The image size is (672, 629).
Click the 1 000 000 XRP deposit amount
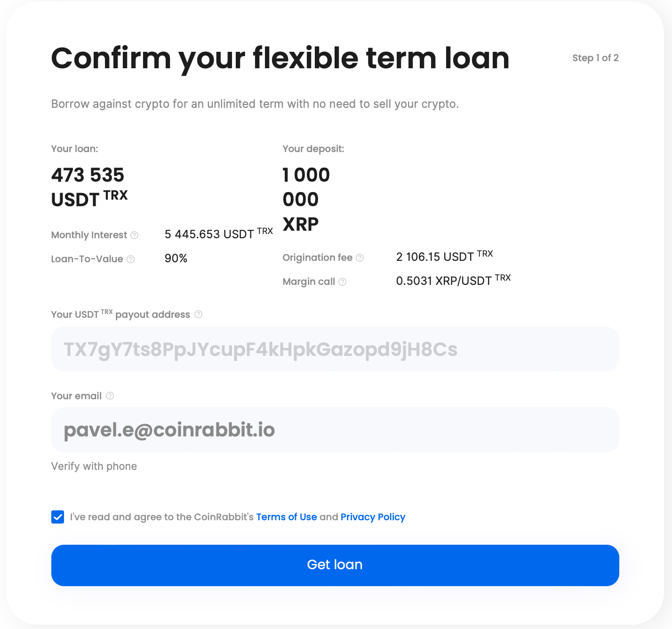click(x=306, y=199)
